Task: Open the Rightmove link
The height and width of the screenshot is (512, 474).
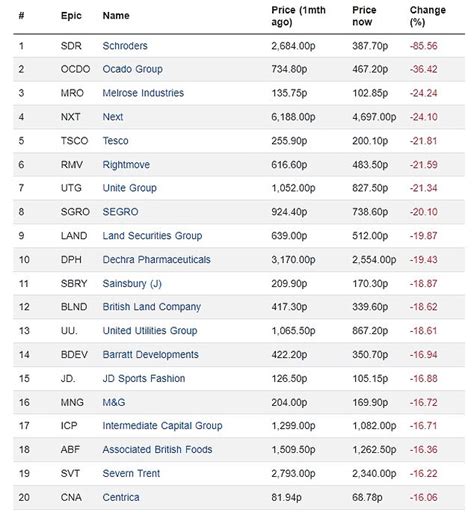Action: click(x=126, y=165)
